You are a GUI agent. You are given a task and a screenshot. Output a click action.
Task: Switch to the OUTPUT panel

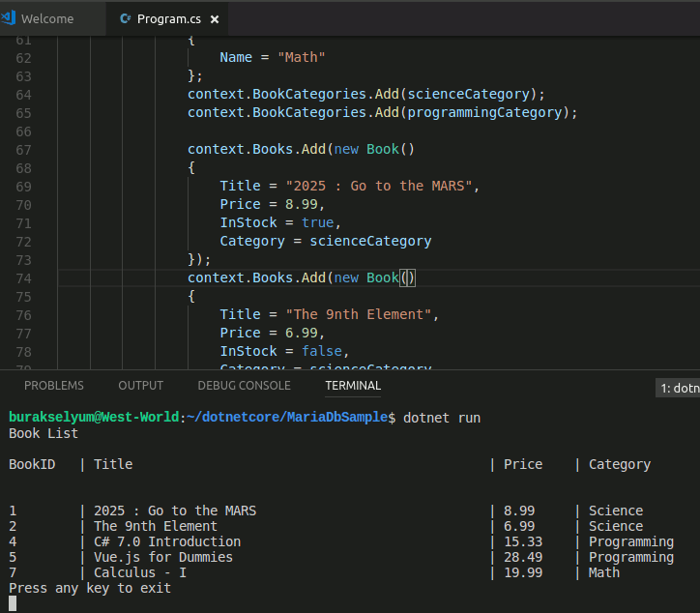click(x=140, y=386)
